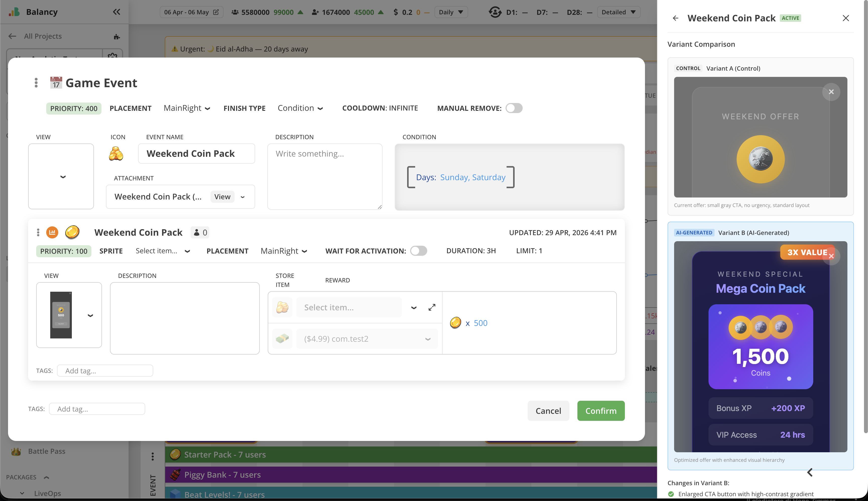Dismiss the Variant A preview with X

coord(831,92)
